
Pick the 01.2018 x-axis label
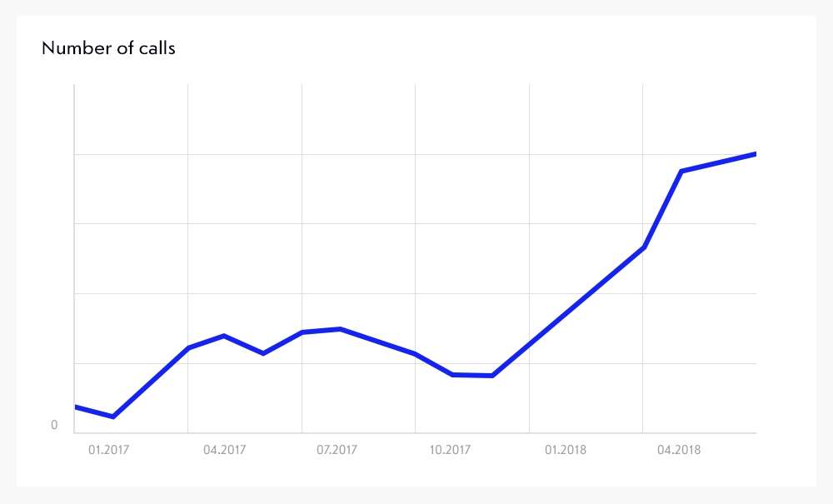565,451
